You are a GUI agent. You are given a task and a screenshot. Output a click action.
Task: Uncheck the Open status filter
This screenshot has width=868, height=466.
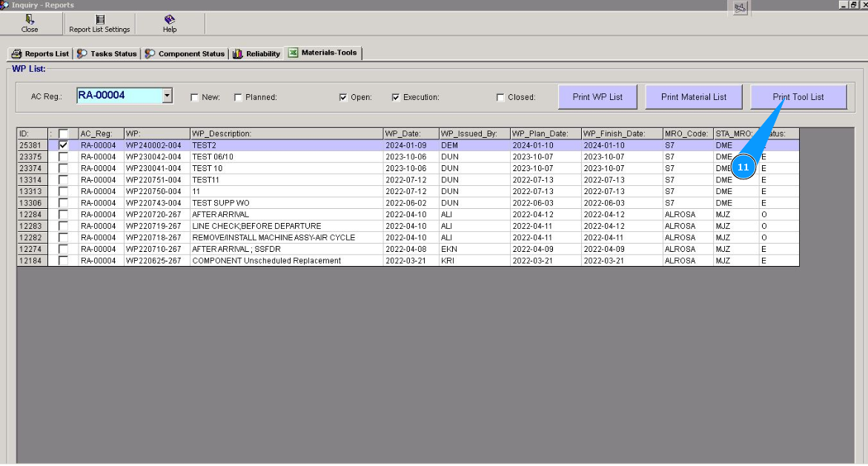point(342,98)
